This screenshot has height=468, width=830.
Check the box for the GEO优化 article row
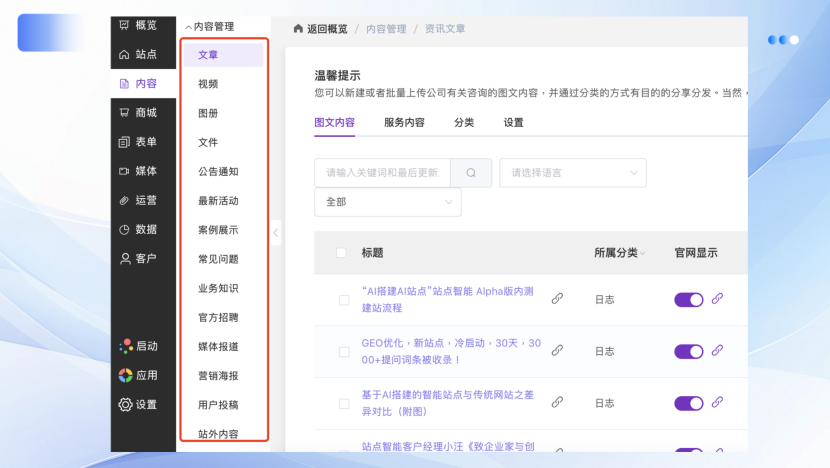[x=344, y=351]
